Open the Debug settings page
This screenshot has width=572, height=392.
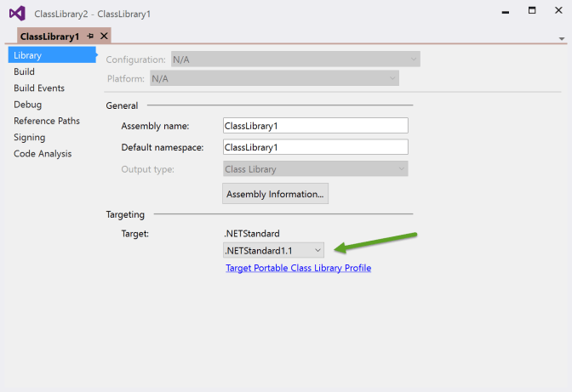click(28, 105)
